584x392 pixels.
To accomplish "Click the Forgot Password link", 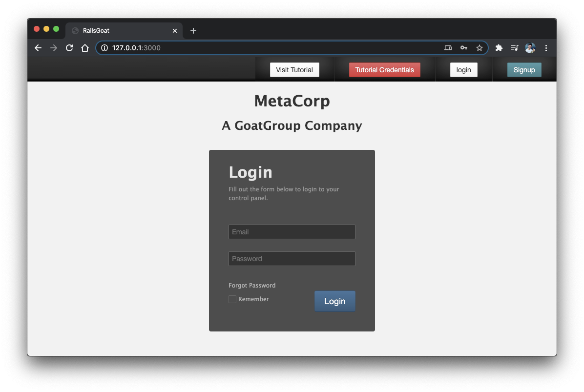I will tap(252, 285).
